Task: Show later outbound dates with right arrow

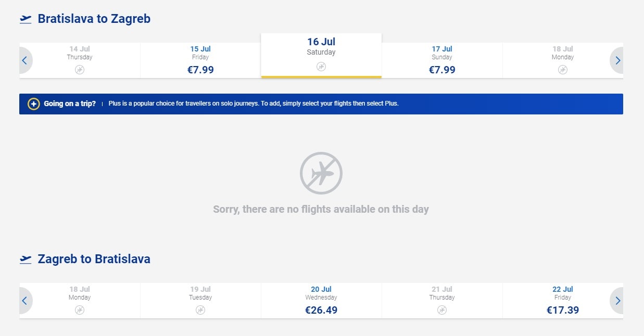Action: point(618,60)
